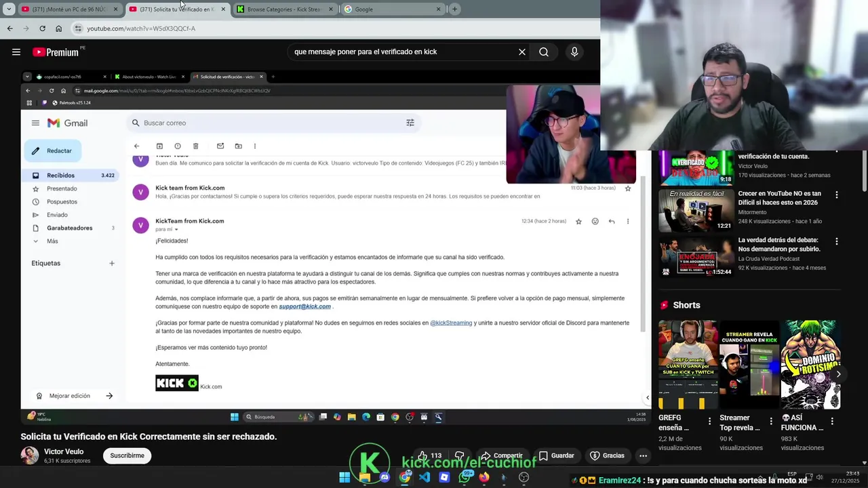The width and height of the screenshot is (868, 488).
Task: View site information for youtube.com
Action: click(x=78, y=28)
